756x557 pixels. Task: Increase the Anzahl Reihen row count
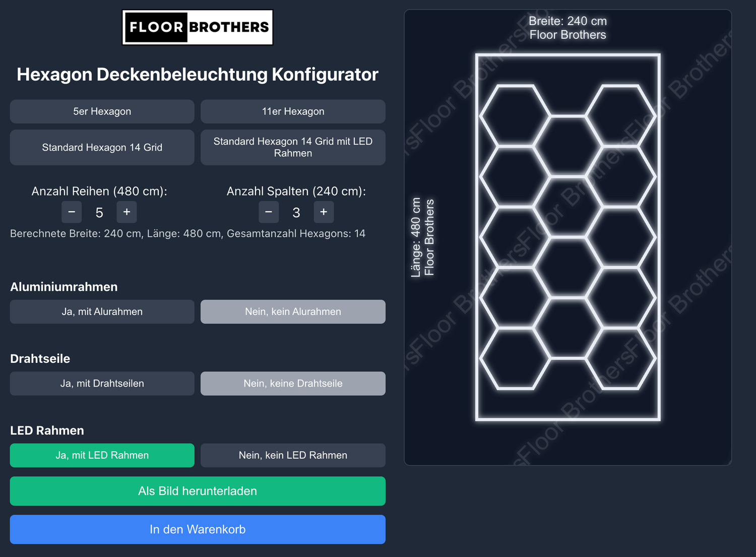tap(127, 212)
